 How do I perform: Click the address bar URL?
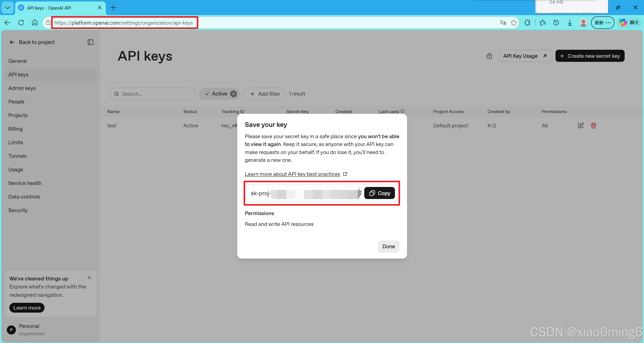click(124, 23)
